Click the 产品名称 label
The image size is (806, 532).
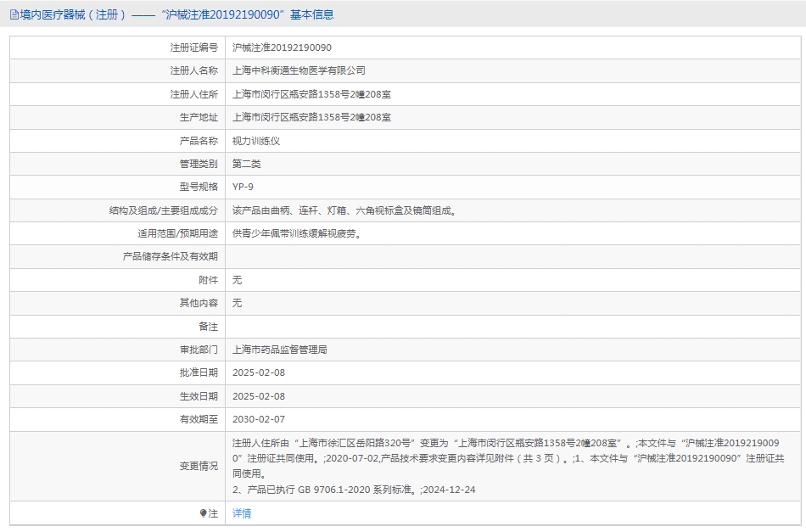coord(199,141)
